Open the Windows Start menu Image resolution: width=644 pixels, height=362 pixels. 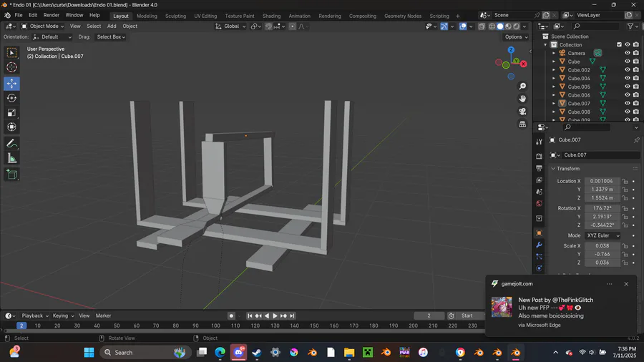tap(89, 352)
